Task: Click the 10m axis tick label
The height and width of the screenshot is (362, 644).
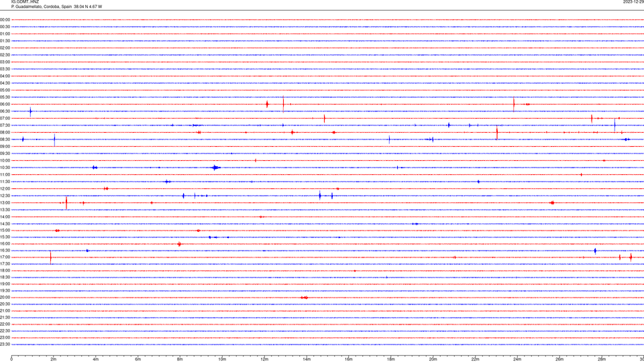Action: click(x=222, y=359)
